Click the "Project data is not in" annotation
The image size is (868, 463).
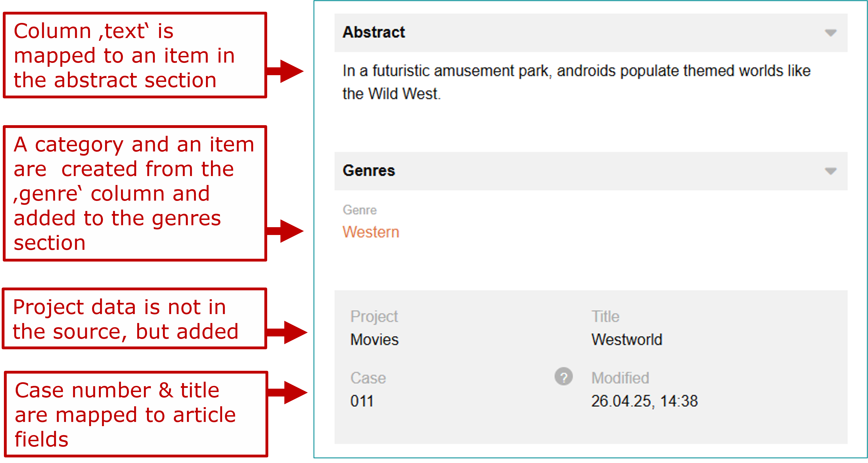(x=134, y=319)
